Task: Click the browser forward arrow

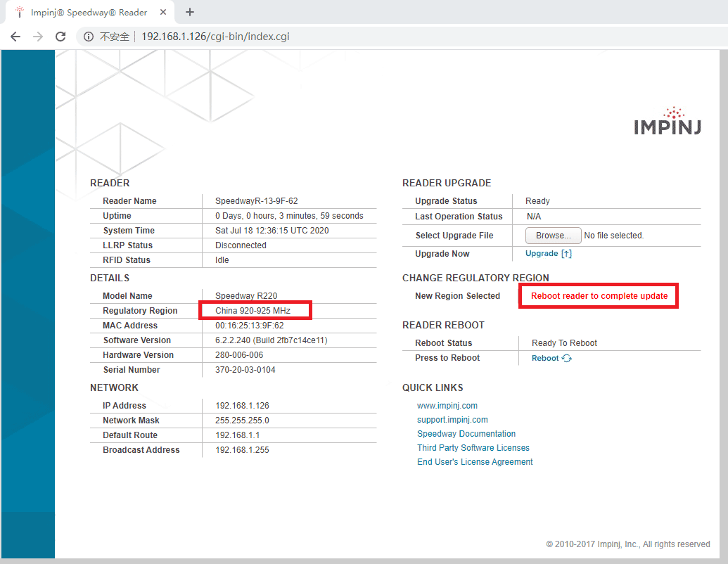Action: click(38, 37)
